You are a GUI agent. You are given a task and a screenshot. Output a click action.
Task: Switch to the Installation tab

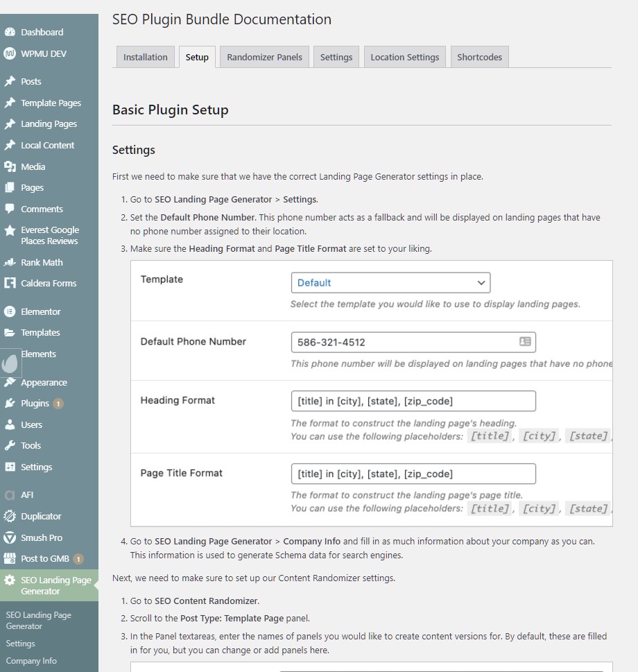145,57
